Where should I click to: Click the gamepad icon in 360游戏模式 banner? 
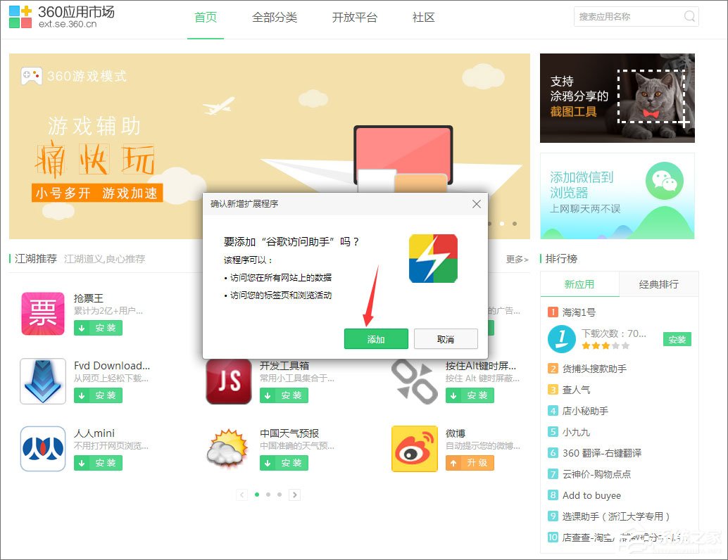click(30, 76)
